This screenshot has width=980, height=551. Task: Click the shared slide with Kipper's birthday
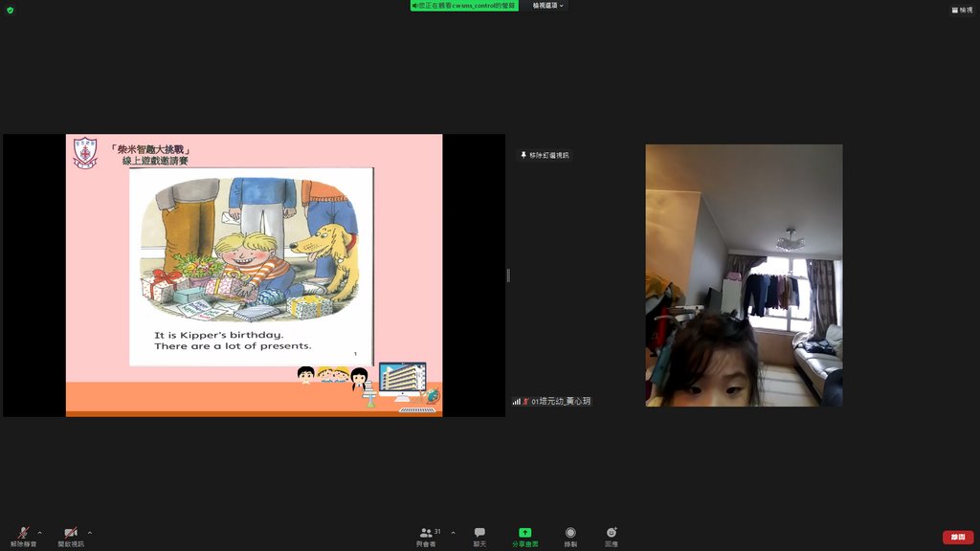(254, 275)
